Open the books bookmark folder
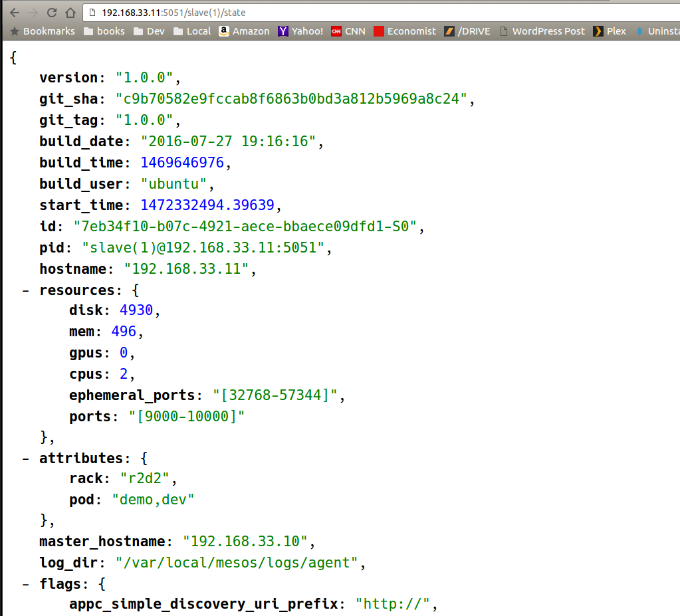 (x=104, y=31)
